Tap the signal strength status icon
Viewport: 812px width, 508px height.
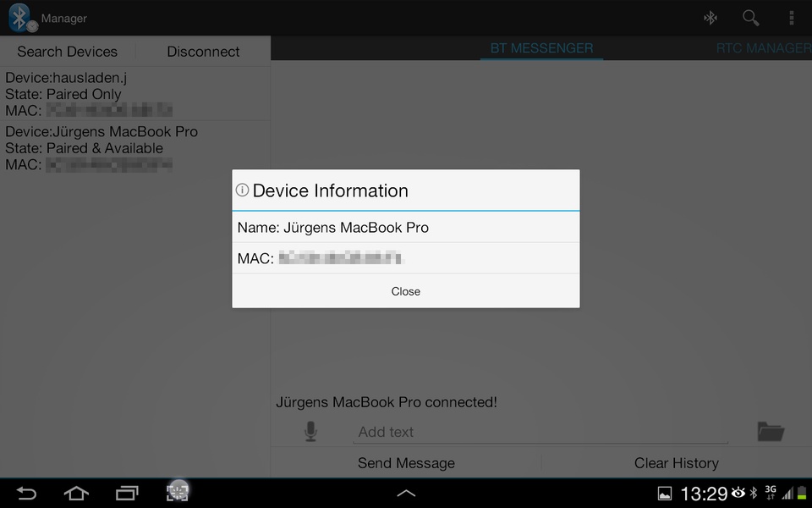(787, 493)
